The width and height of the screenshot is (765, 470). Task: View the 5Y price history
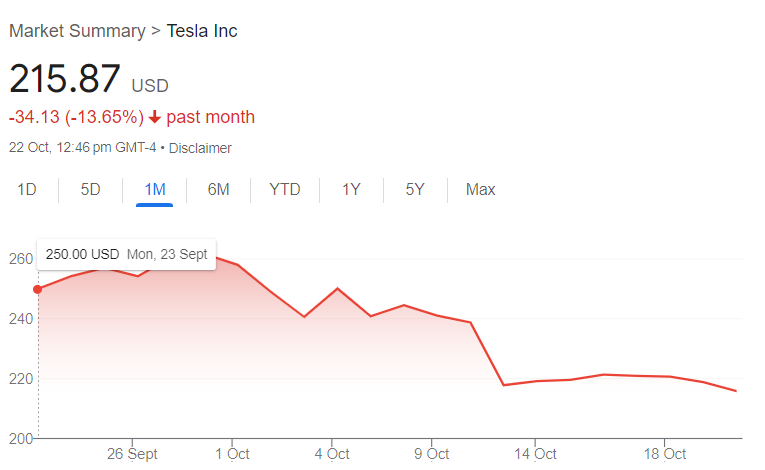pos(415,189)
